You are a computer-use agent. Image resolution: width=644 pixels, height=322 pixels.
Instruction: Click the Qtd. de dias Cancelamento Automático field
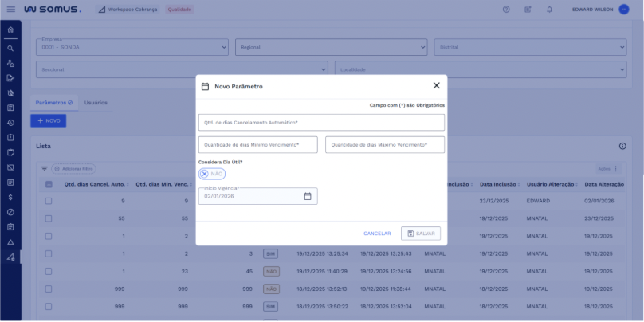(x=321, y=123)
